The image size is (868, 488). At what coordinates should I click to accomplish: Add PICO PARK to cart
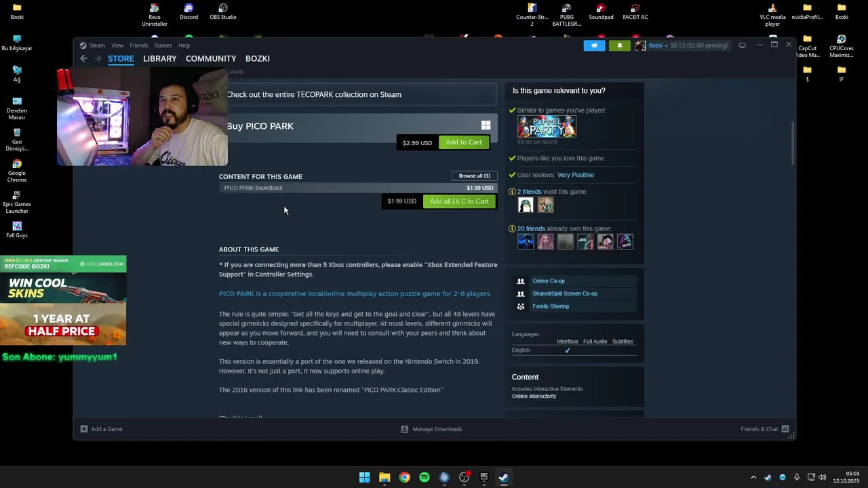tap(464, 142)
